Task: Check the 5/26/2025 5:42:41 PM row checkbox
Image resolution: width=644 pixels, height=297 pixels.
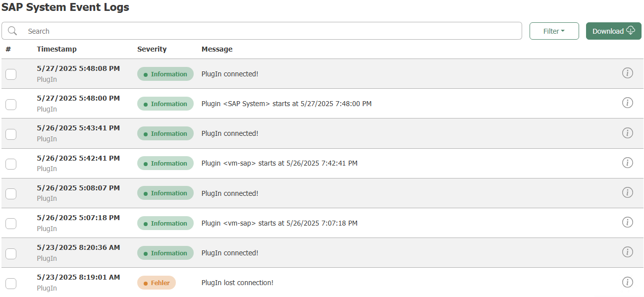Action: click(11, 164)
